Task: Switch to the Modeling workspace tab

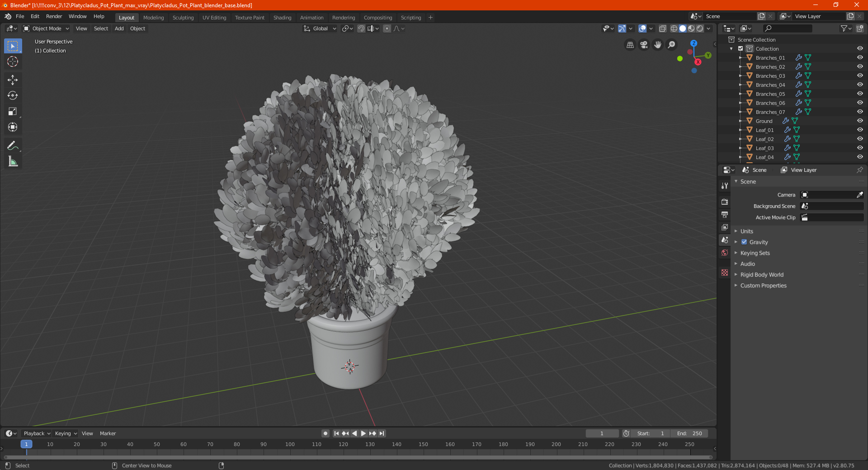Action: click(153, 18)
